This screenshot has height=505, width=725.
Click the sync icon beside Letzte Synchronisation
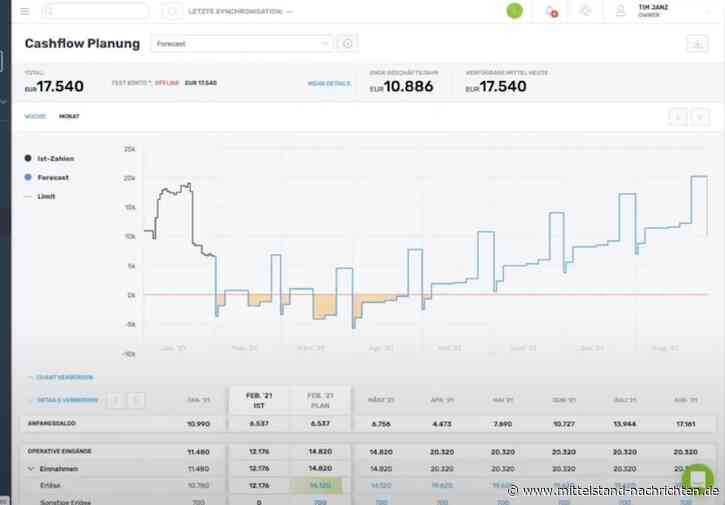coord(172,11)
